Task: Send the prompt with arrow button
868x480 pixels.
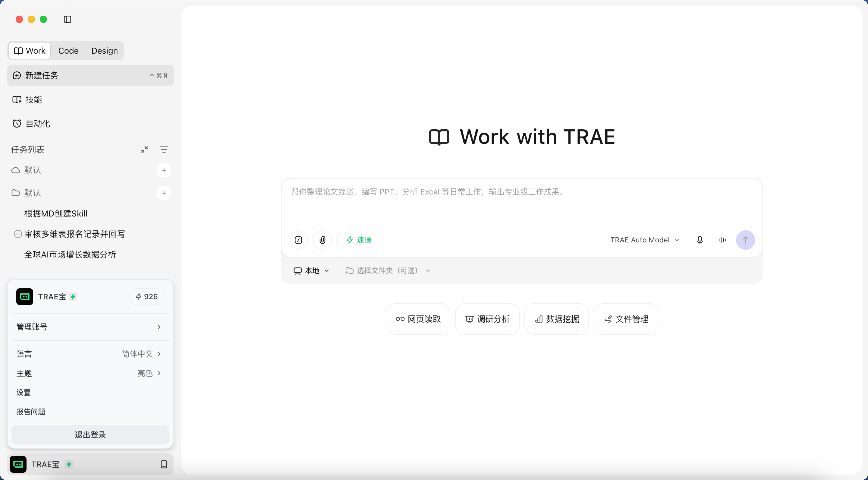Action: point(745,240)
